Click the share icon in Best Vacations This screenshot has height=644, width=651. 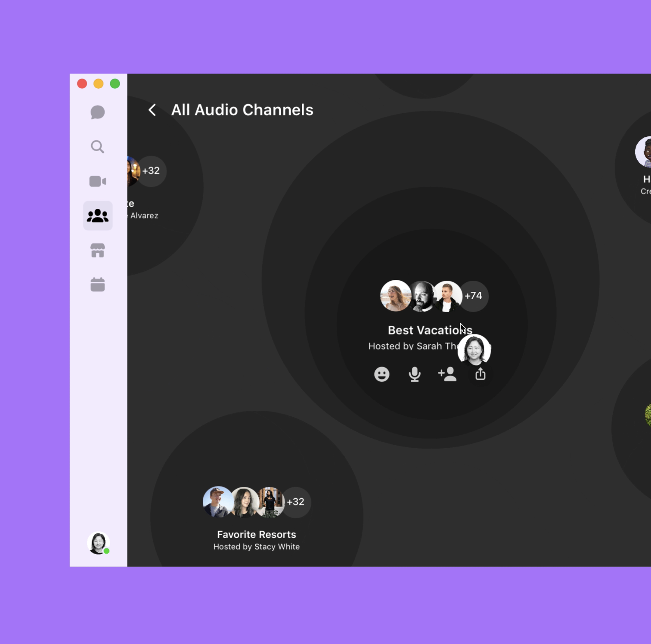(x=480, y=375)
